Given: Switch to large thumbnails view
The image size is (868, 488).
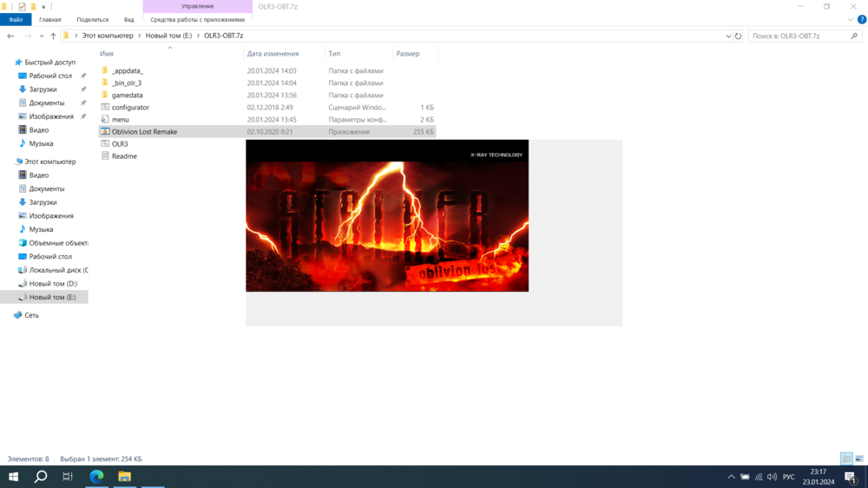Looking at the screenshot, I should coord(859,458).
